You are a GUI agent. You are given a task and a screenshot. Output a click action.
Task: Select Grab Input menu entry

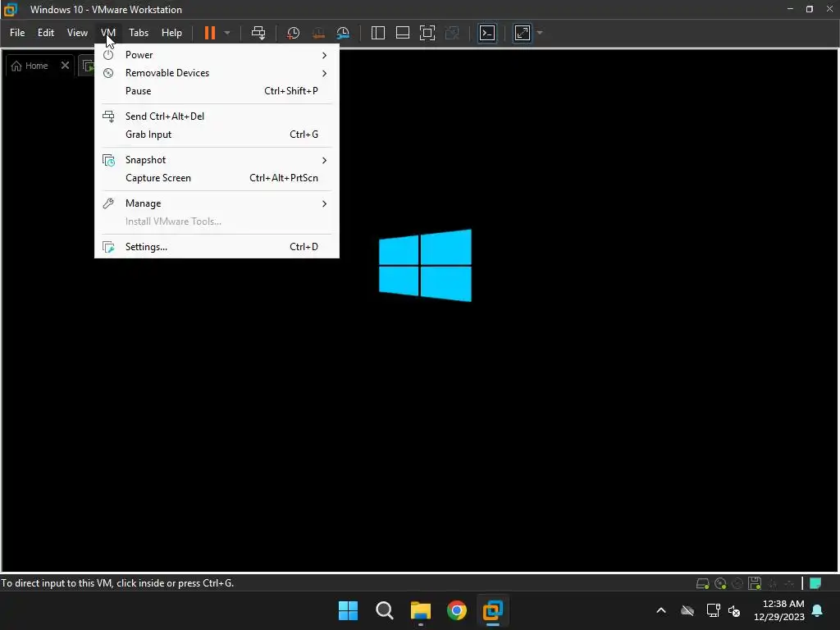(217, 135)
